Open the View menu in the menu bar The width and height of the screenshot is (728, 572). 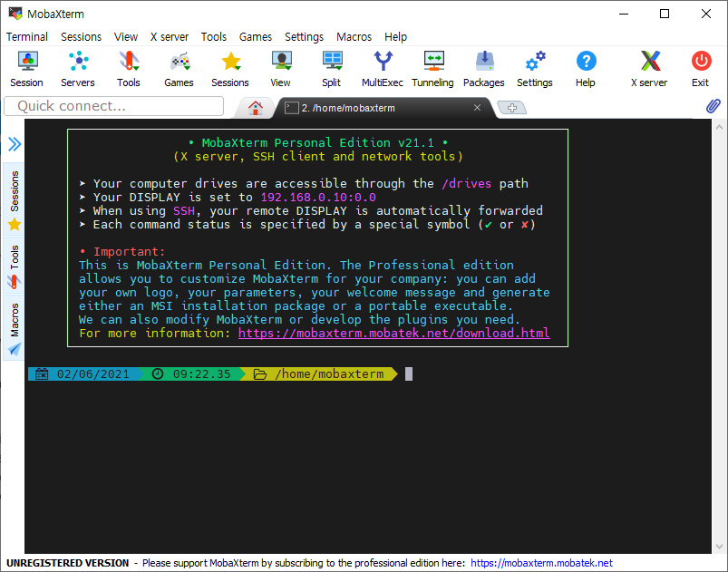click(126, 36)
